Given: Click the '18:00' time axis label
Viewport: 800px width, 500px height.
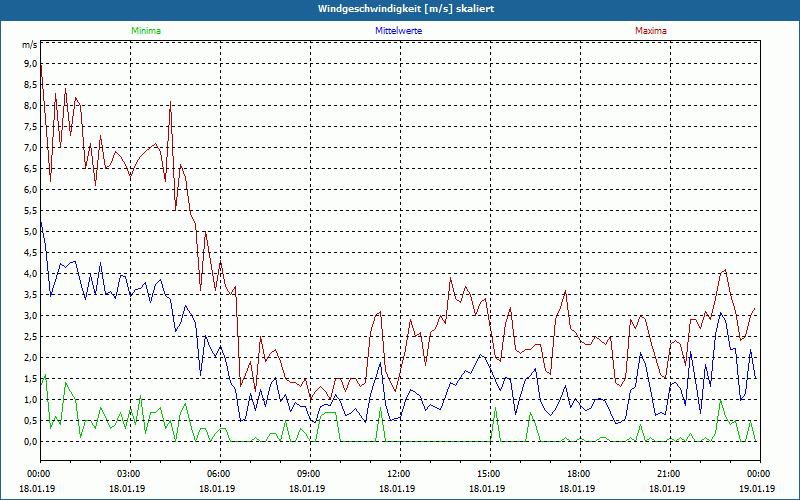Looking at the screenshot, I should click(x=579, y=474).
